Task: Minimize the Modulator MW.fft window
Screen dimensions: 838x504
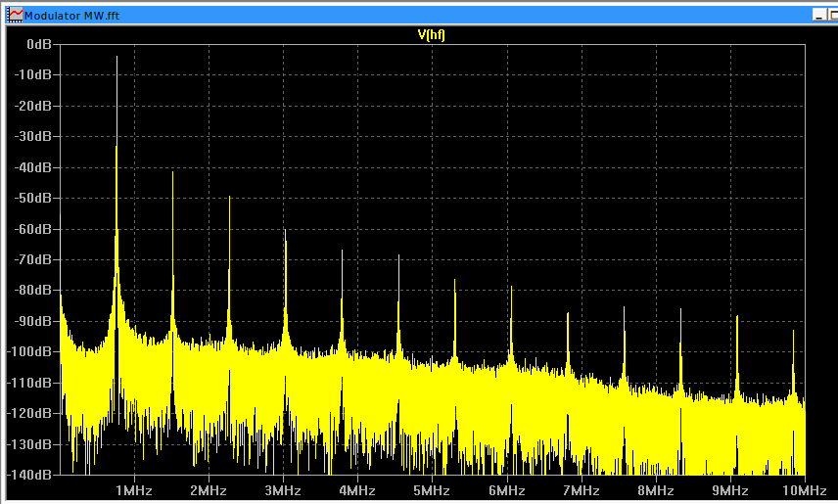Action: (818, 16)
